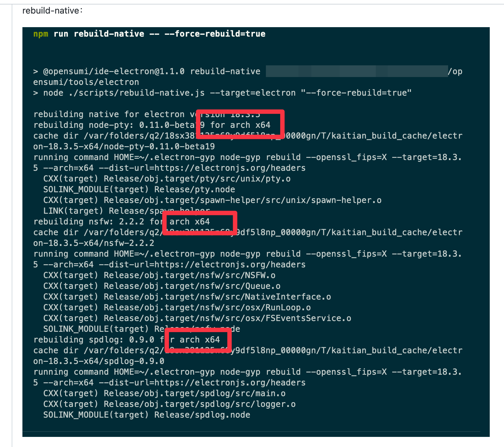504x447 pixels.
Task: Click the "rebuilding spdlog: 0.9.0" line
Action: [127, 340]
